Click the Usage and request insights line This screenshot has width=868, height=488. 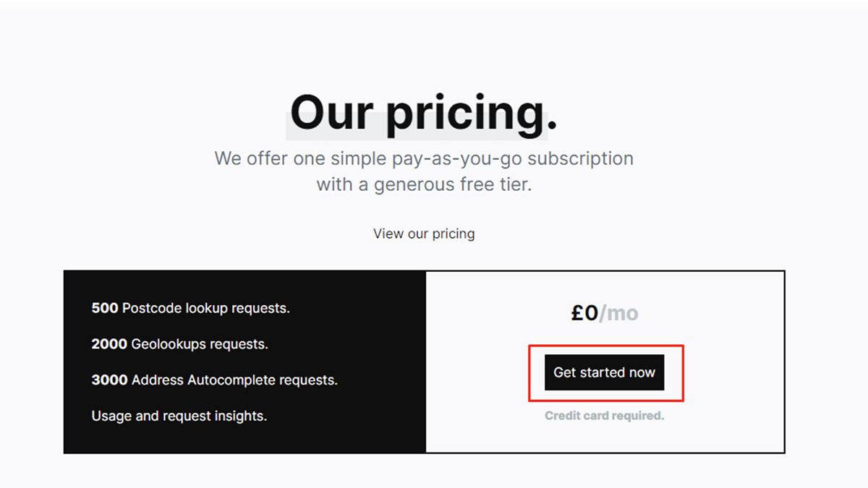[179, 416]
